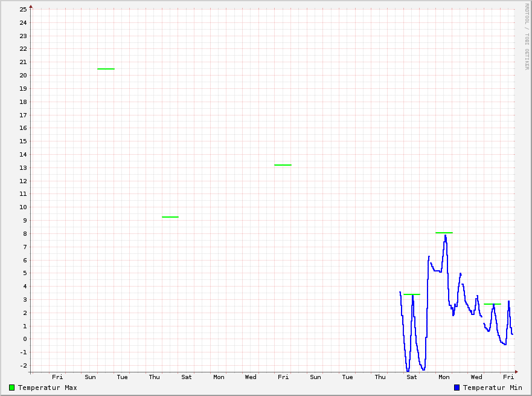Click the green max line at 8
This screenshot has height=396, width=532.
[444, 233]
